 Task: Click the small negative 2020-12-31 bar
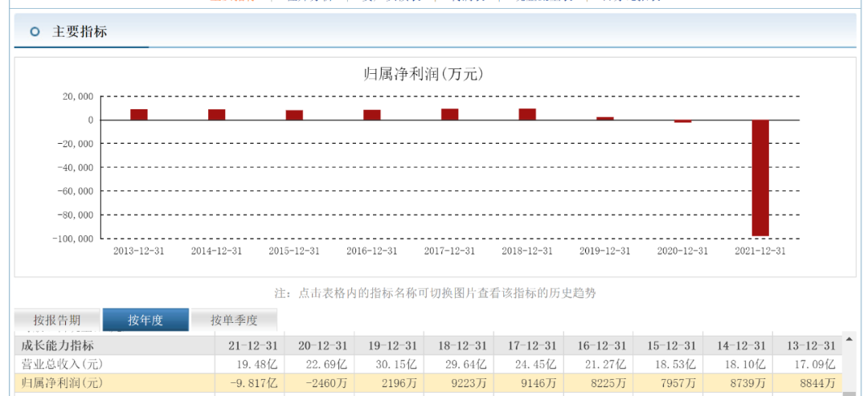coord(682,121)
